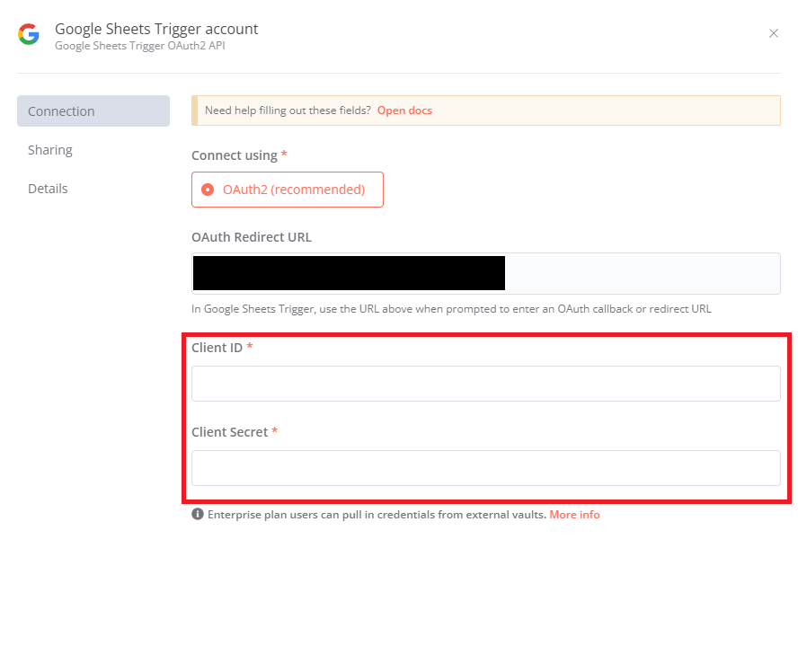Click the info icon beside Enterprise plan note

198,514
